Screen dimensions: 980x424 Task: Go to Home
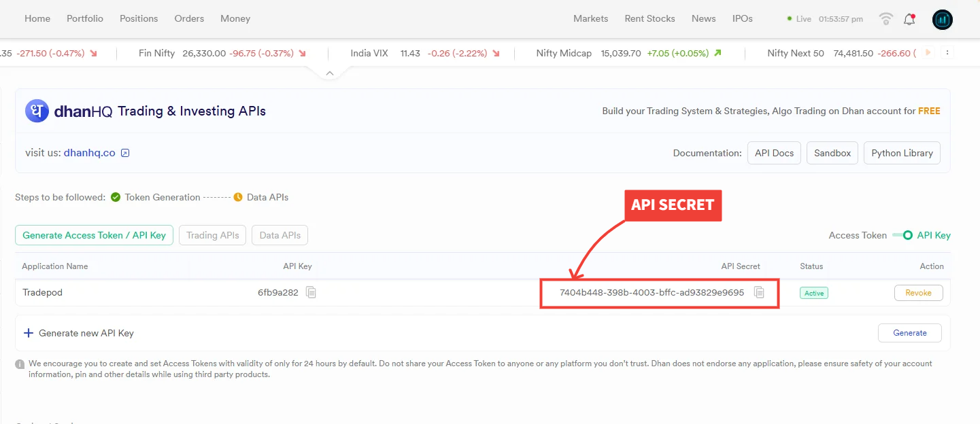(37, 18)
